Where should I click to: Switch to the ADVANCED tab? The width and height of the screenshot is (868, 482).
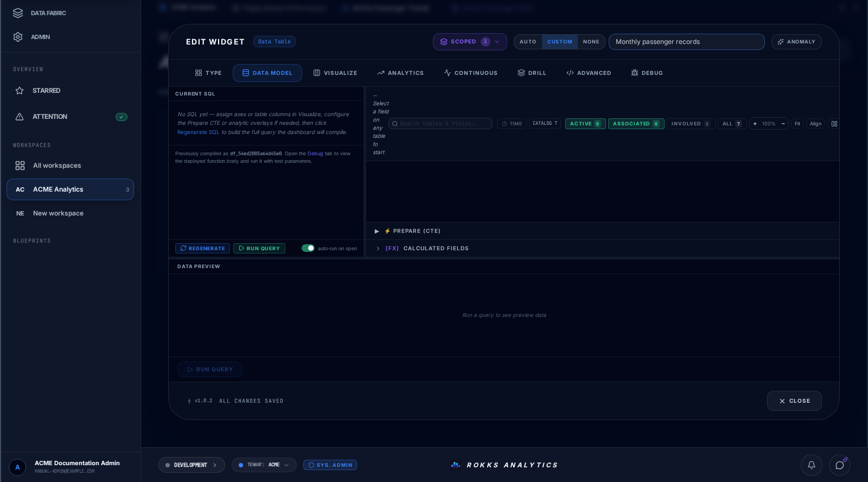589,73
